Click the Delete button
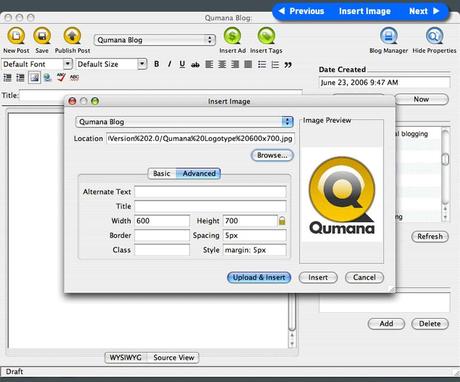The height and width of the screenshot is (382, 460). tap(430, 324)
